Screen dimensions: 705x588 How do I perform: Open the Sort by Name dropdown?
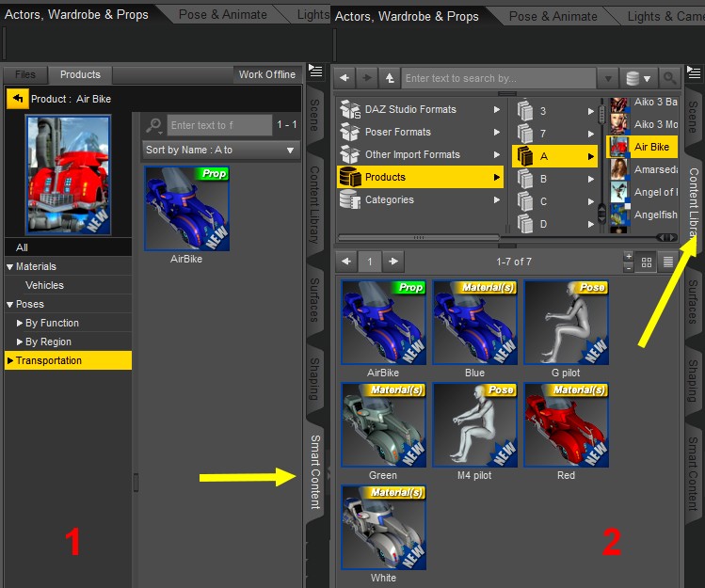click(x=220, y=150)
